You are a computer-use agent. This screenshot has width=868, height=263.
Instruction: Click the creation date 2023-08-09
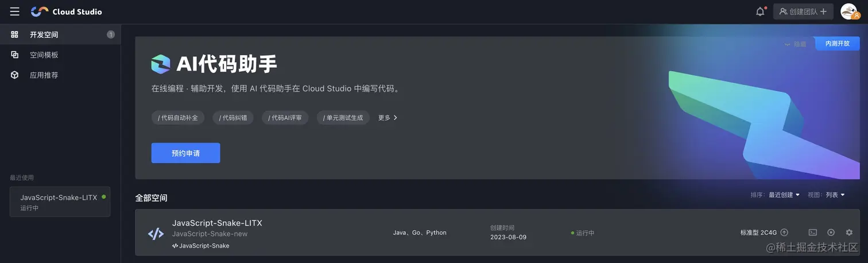point(508,237)
